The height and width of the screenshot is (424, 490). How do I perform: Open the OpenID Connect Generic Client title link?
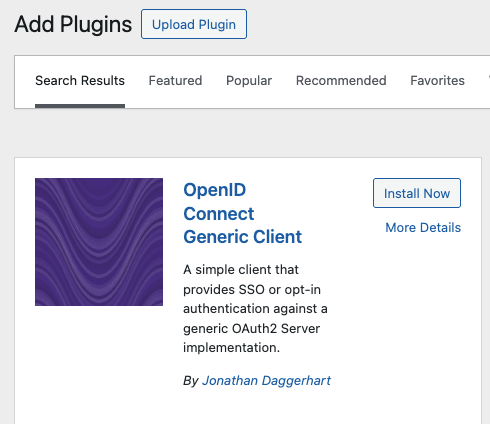click(242, 213)
